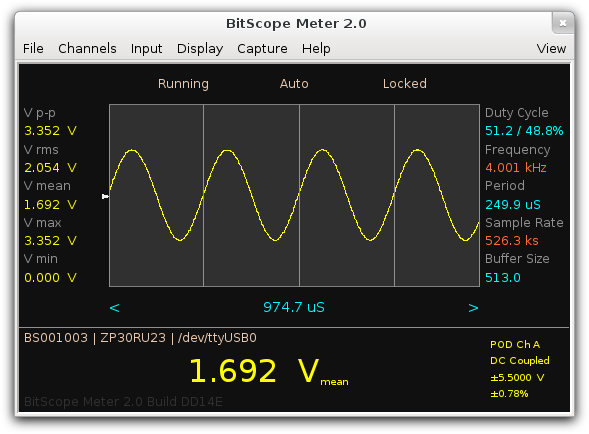Click the POD Ch A channel label
Screen dimensions: 589x434
coord(515,345)
